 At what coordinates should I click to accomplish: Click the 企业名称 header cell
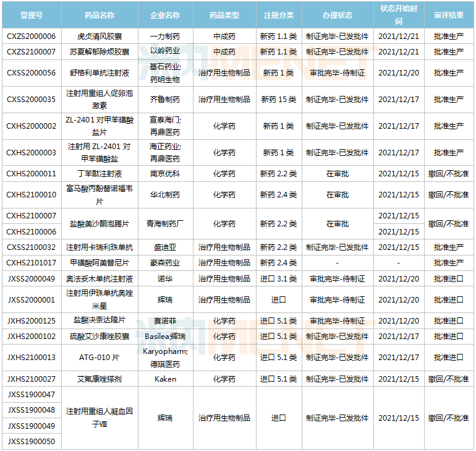[x=165, y=15]
